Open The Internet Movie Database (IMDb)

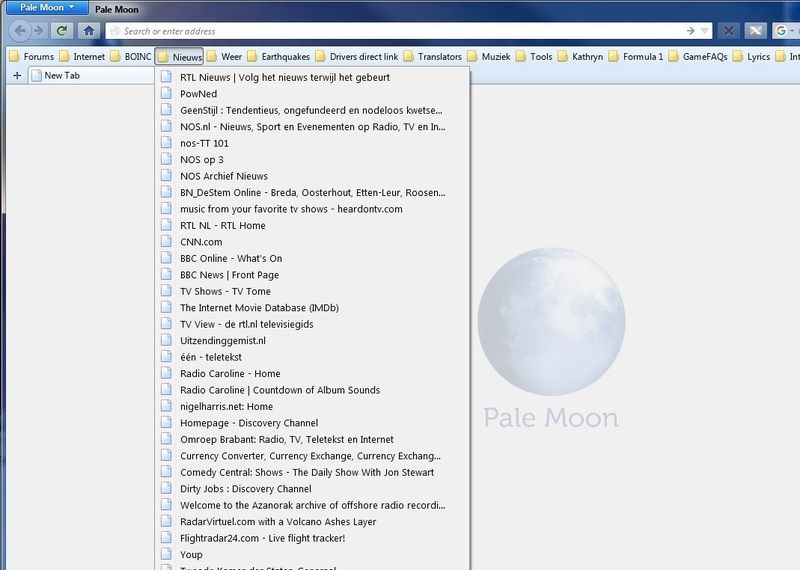[312, 308]
